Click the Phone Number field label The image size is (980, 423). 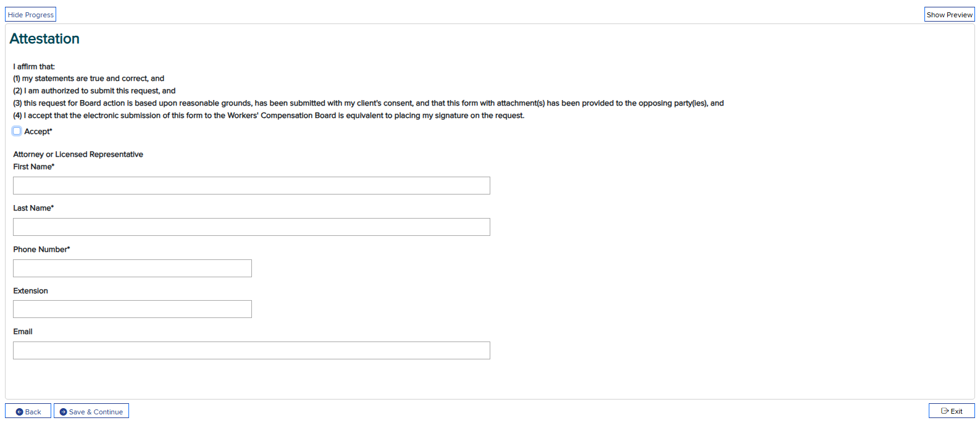tap(41, 249)
